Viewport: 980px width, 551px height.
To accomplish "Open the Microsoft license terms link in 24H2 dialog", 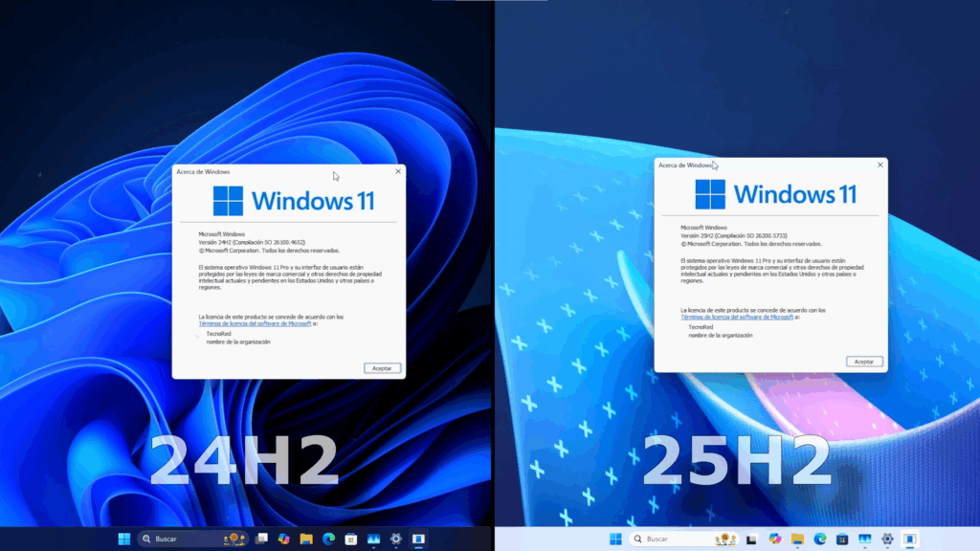I will click(255, 323).
